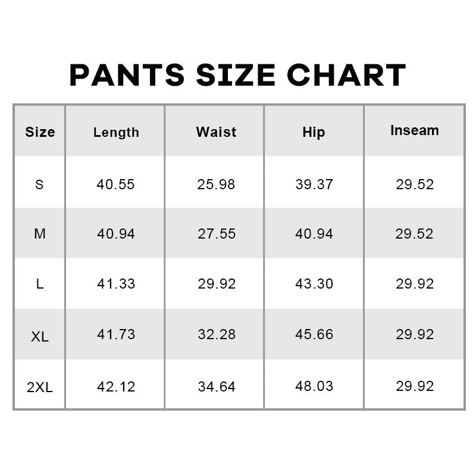
Task: Click the 27.55 waist cell
Action: [x=217, y=234]
